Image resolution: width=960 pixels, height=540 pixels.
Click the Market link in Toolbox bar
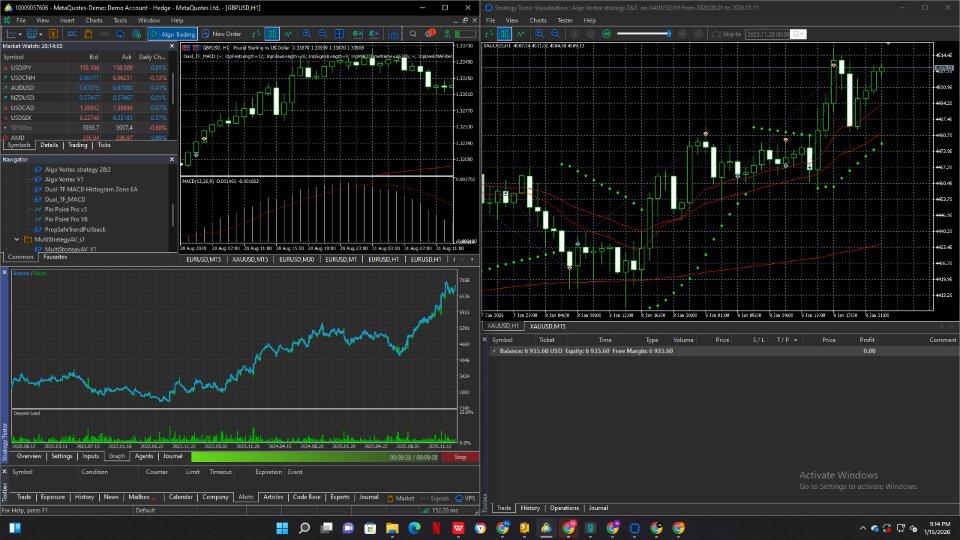pos(401,498)
